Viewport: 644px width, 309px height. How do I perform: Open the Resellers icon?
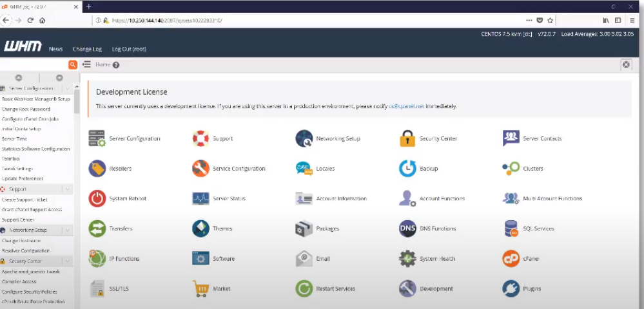point(97,168)
